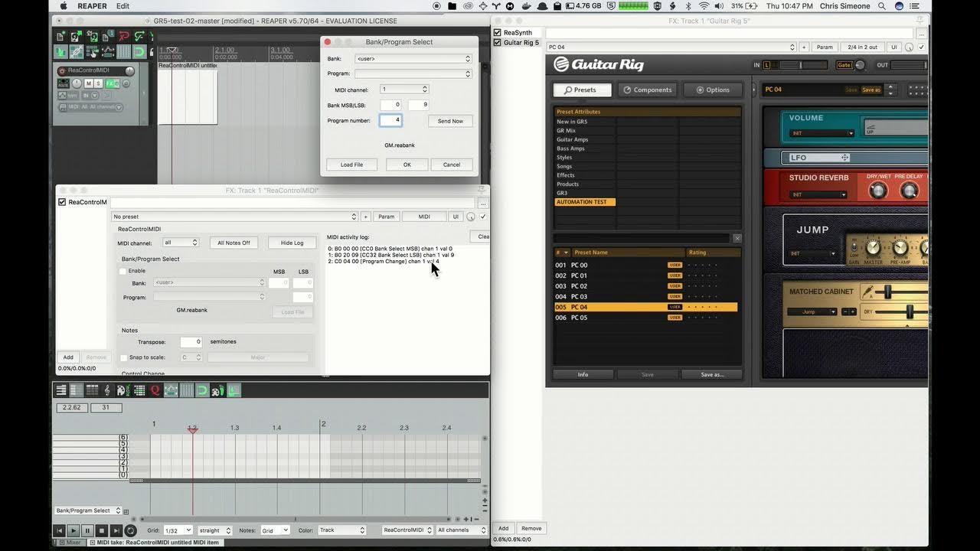The width and height of the screenshot is (980, 551).
Task: Open Program dropdown in Bank/Program Select dialog
Action: (413, 74)
